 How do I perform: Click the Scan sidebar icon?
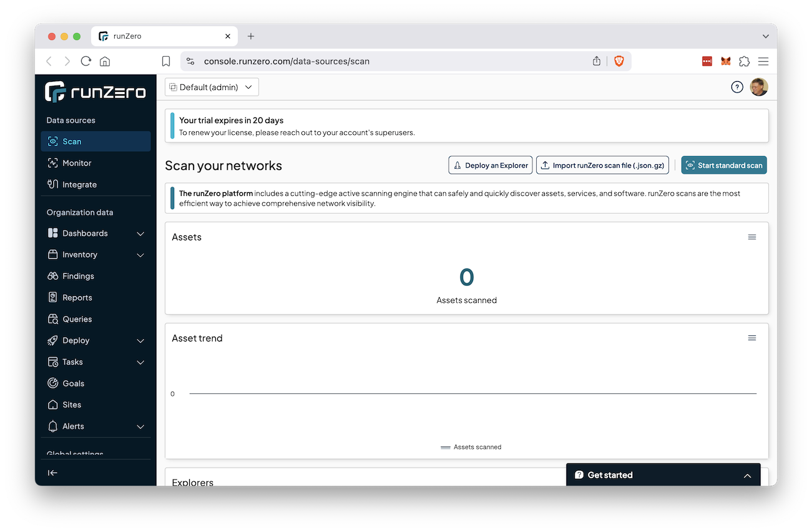click(53, 142)
